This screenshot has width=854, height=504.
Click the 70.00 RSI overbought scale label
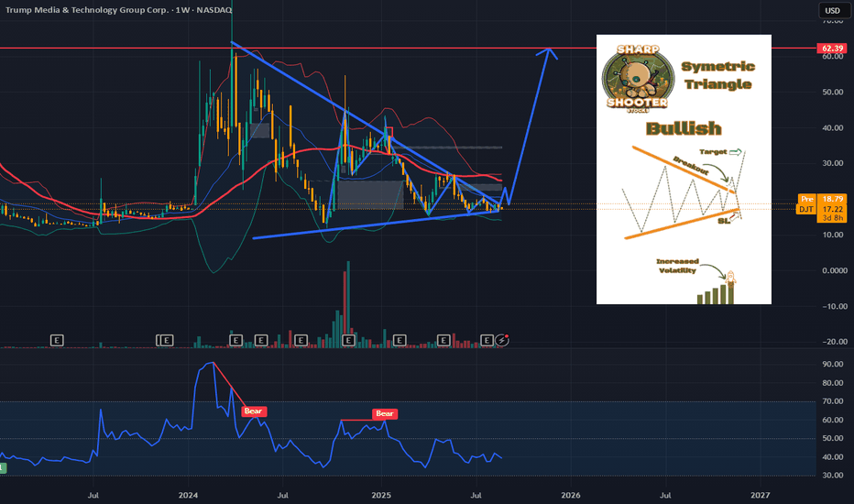coord(833,401)
